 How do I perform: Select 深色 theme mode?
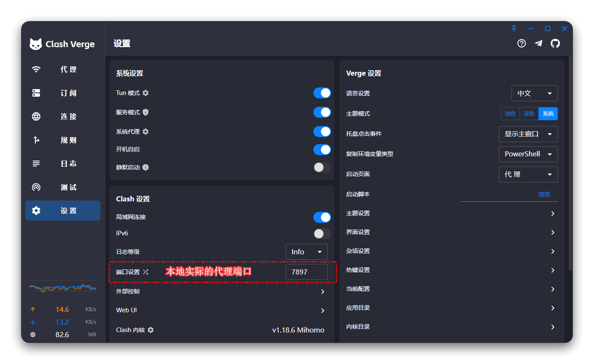coord(529,113)
